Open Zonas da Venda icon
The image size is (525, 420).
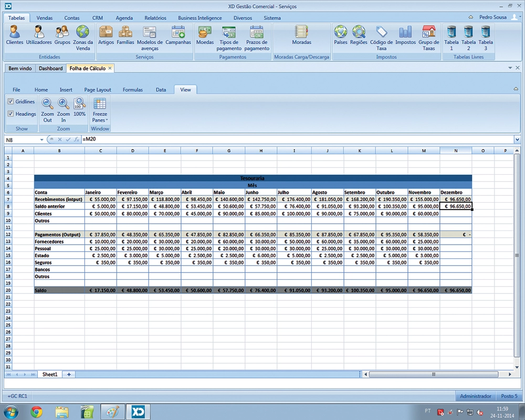(x=82, y=33)
